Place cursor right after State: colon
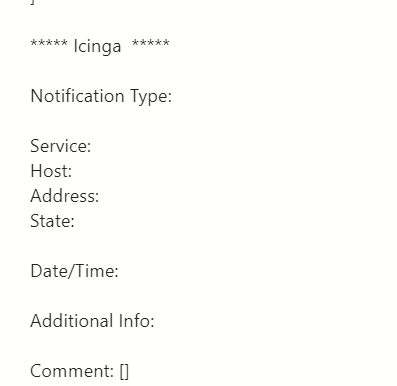Viewport: 397px width, 386px height. point(75,222)
